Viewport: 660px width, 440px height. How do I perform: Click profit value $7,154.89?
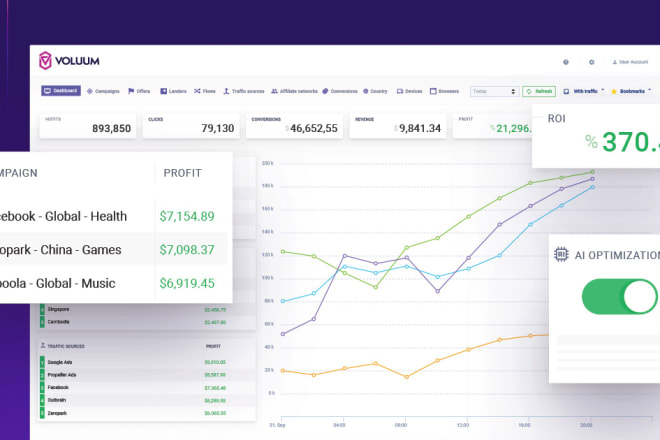pyautogui.click(x=187, y=216)
